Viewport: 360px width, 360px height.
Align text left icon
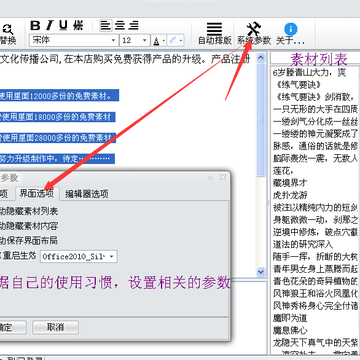pyautogui.click(x=106, y=25)
